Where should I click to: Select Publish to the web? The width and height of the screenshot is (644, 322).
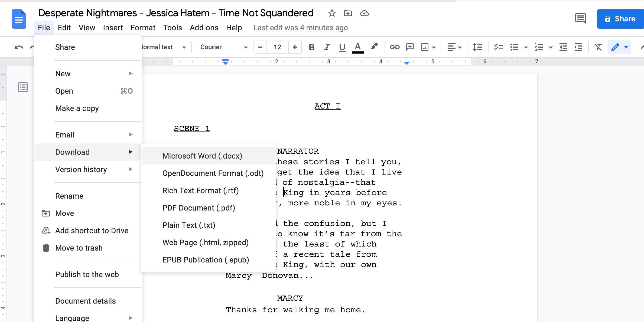coord(88,274)
